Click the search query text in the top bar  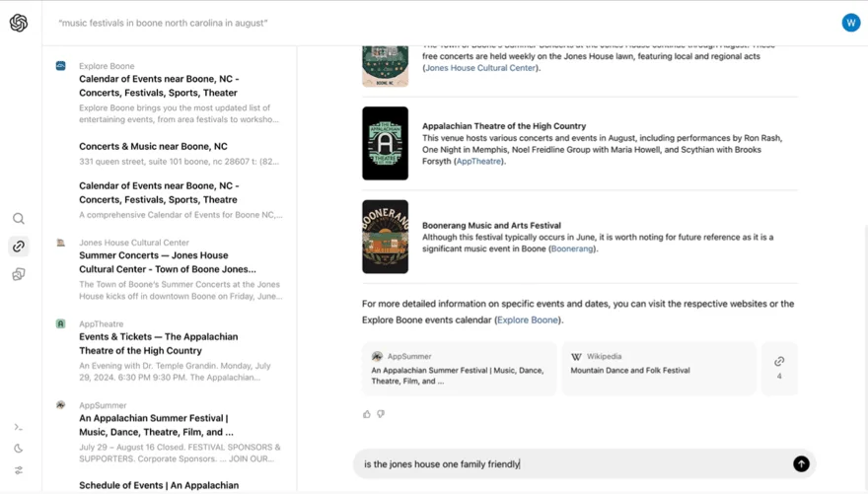click(164, 23)
